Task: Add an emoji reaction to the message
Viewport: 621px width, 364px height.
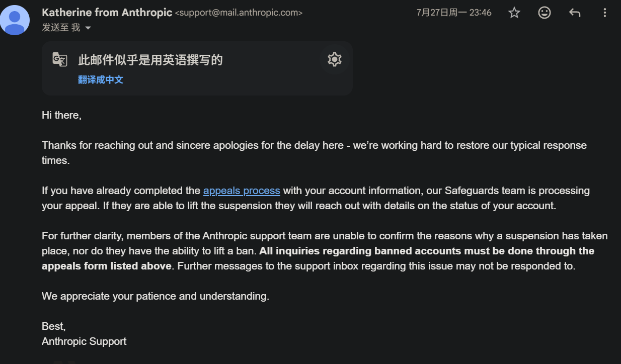Action: coord(544,13)
